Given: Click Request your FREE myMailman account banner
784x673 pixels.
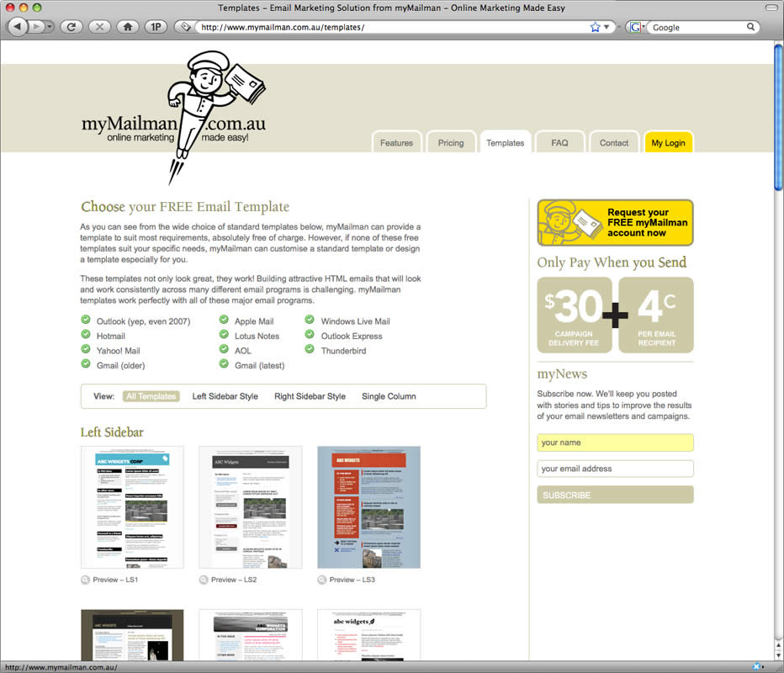Looking at the screenshot, I should (x=615, y=222).
